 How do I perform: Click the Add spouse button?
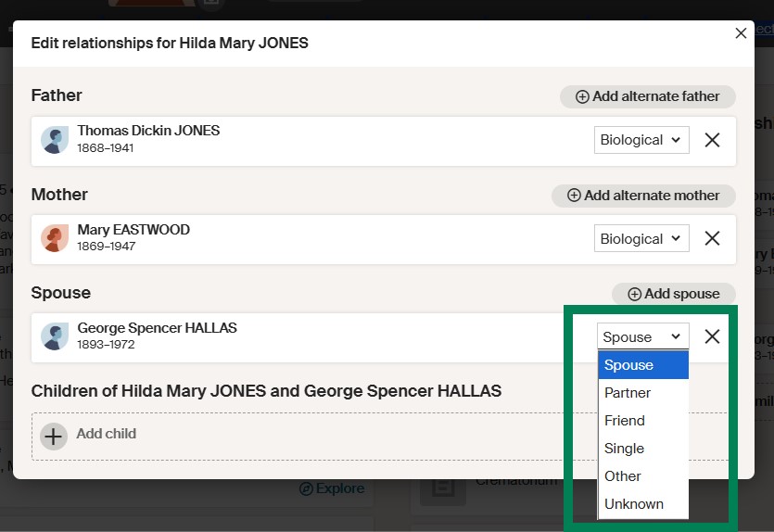[x=673, y=294]
